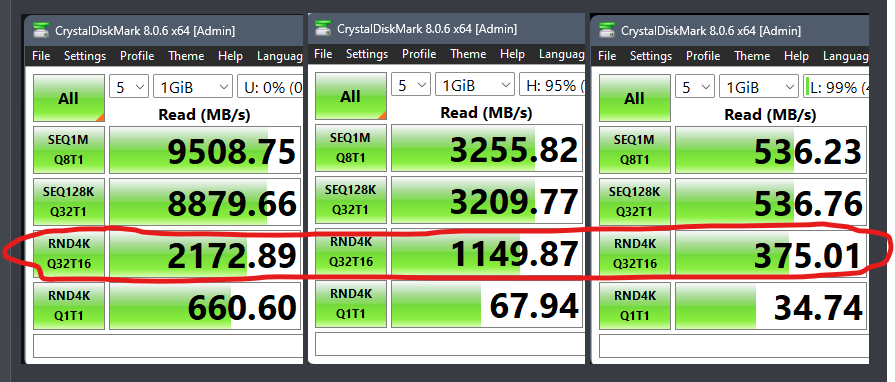895x382 pixels.
Task: Start SEQ1M Q8T1 test in middle window
Action: [351, 147]
